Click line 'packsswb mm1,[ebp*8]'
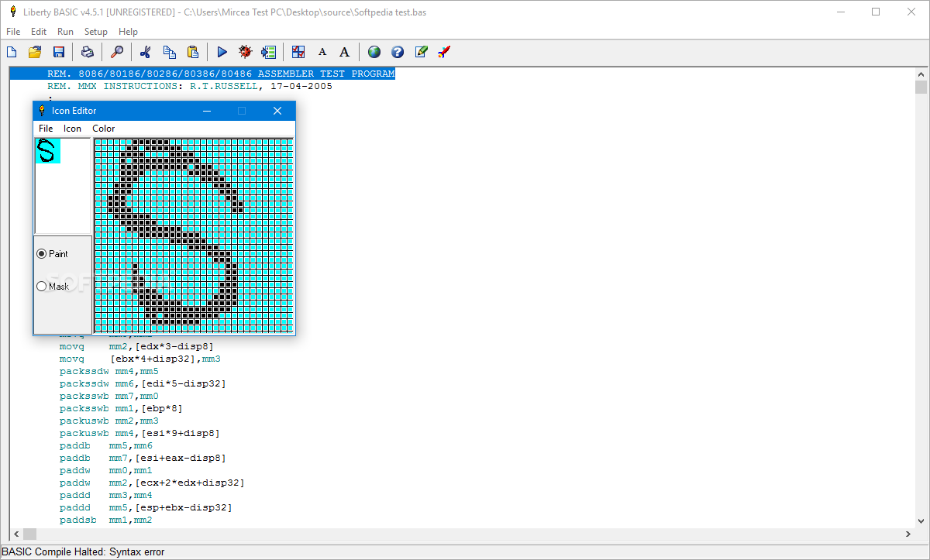Image resolution: width=930 pixels, height=560 pixels. point(121,408)
